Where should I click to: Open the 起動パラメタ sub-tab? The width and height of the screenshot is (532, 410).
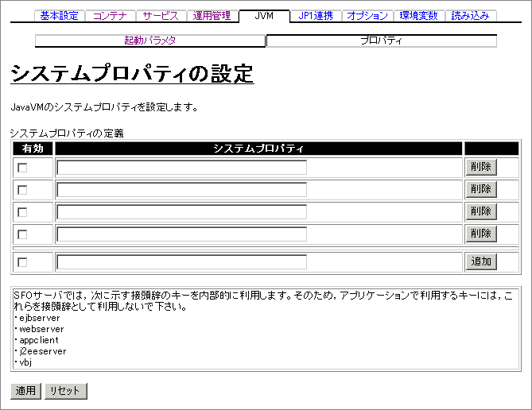click(150, 41)
